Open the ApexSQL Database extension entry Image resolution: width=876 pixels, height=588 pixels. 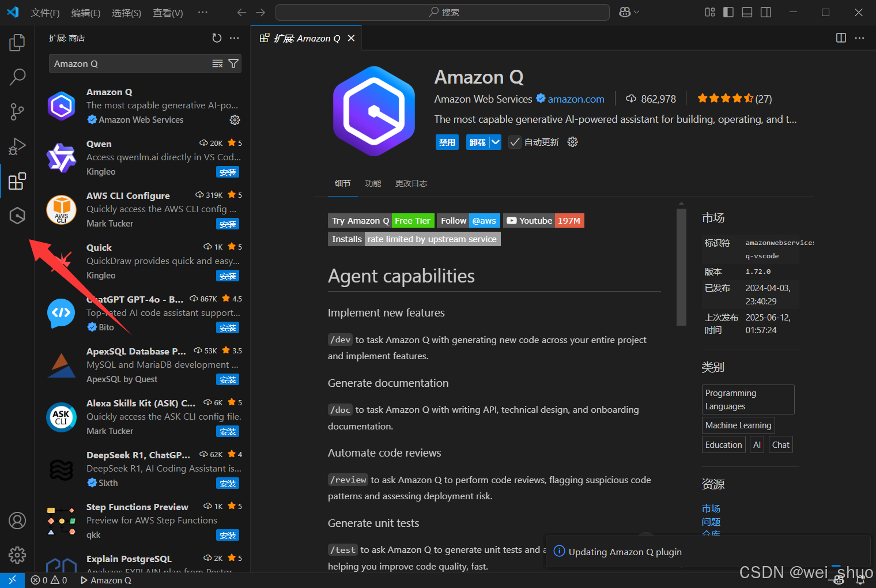143,365
